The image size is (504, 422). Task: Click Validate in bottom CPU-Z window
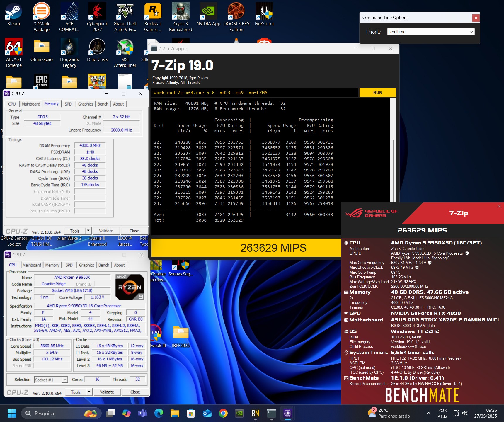pos(107,392)
